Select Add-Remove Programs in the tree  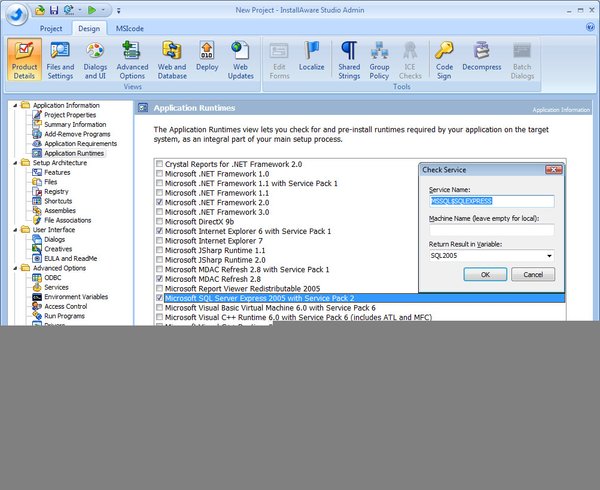(x=77, y=134)
